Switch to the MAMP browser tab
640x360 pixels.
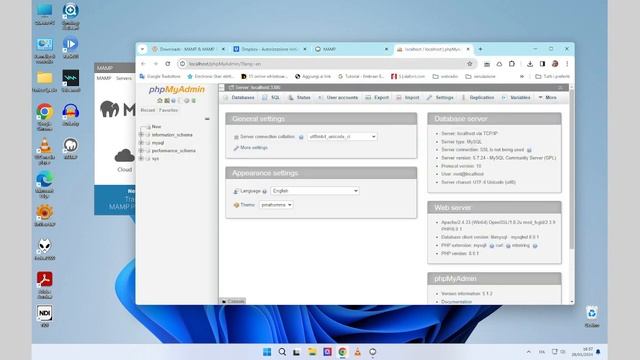point(351,49)
